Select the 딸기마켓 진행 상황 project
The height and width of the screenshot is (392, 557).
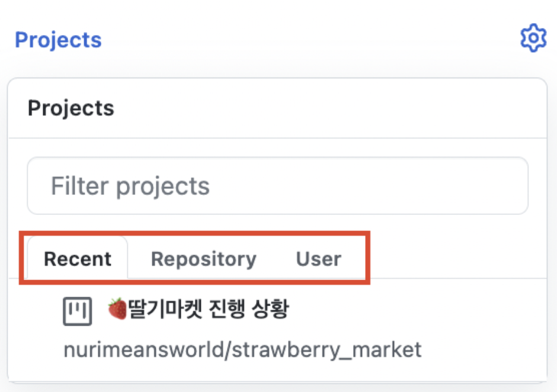point(199,309)
